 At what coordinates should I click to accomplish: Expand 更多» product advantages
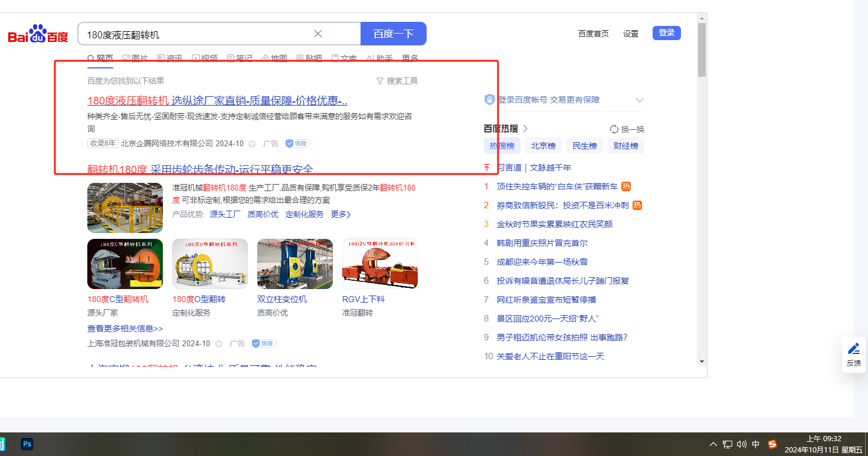341,214
